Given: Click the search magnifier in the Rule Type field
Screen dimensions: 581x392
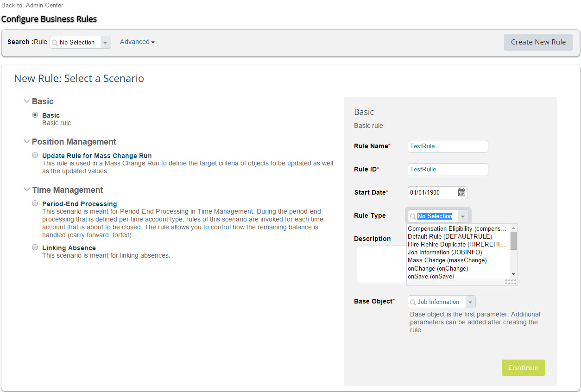Looking at the screenshot, I should (413, 216).
